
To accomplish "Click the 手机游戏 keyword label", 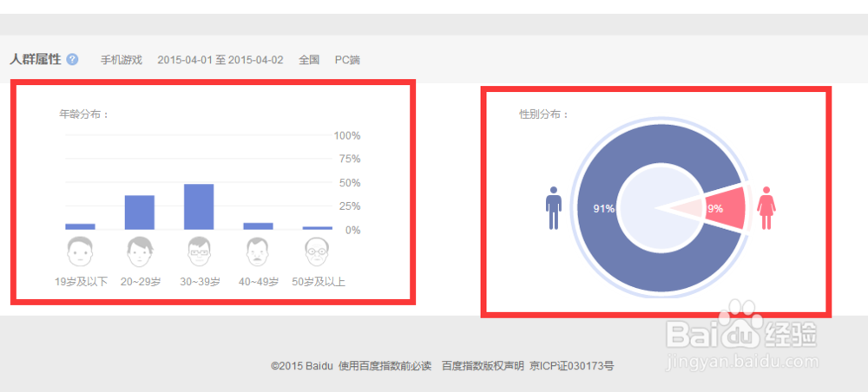I will 122,60.
